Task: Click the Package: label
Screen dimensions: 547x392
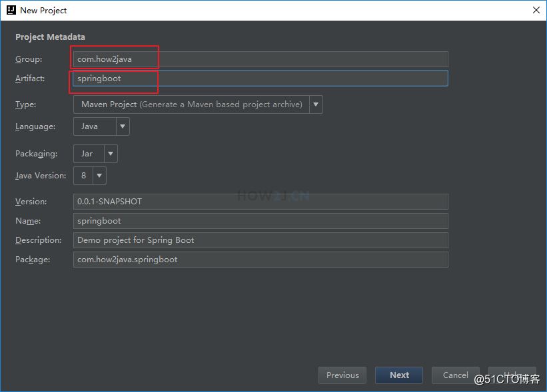Action: 33,260
